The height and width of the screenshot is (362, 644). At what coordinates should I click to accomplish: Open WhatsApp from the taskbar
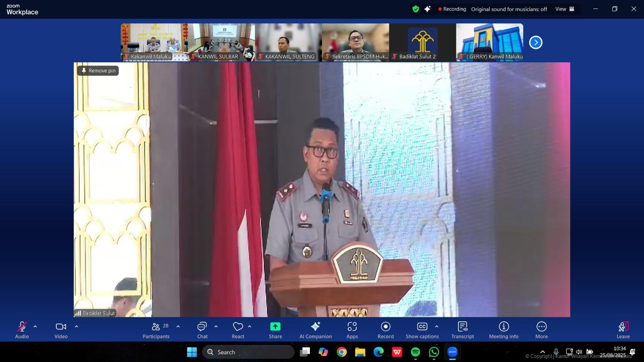click(434, 352)
